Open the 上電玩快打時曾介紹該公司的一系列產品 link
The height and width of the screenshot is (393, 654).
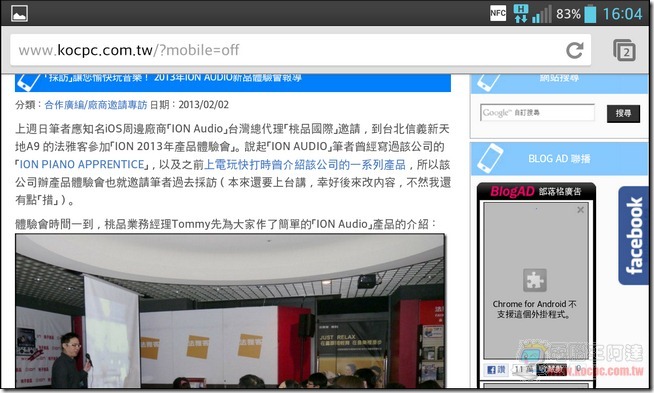tap(304, 164)
